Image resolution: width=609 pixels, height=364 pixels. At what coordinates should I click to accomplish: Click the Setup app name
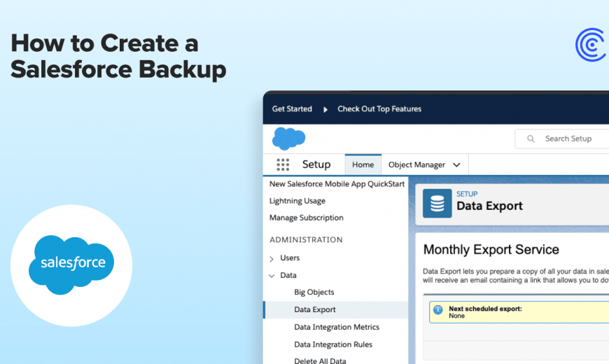tap(316, 164)
